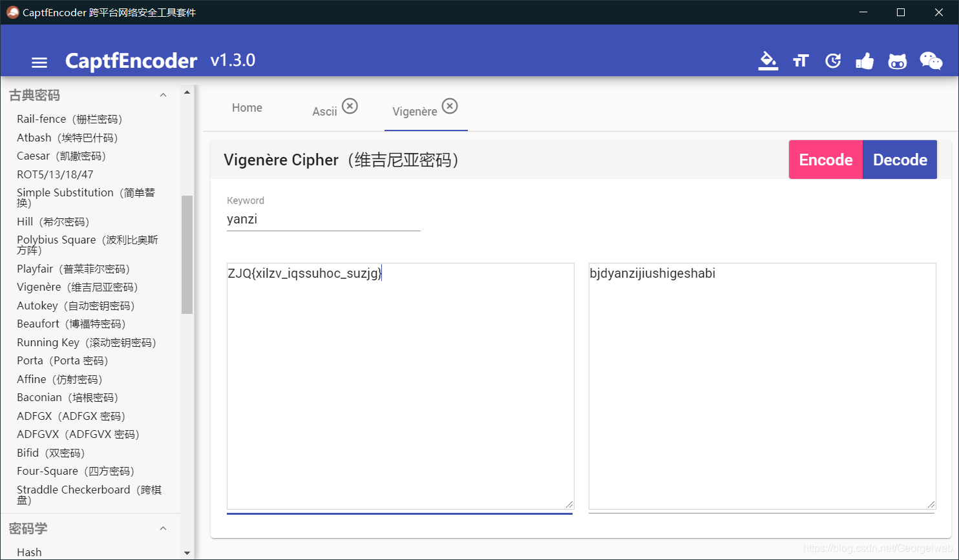This screenshot has height=560, width=959.
Task: Open ADFGVX cipher tool
Action: point(78,434)
